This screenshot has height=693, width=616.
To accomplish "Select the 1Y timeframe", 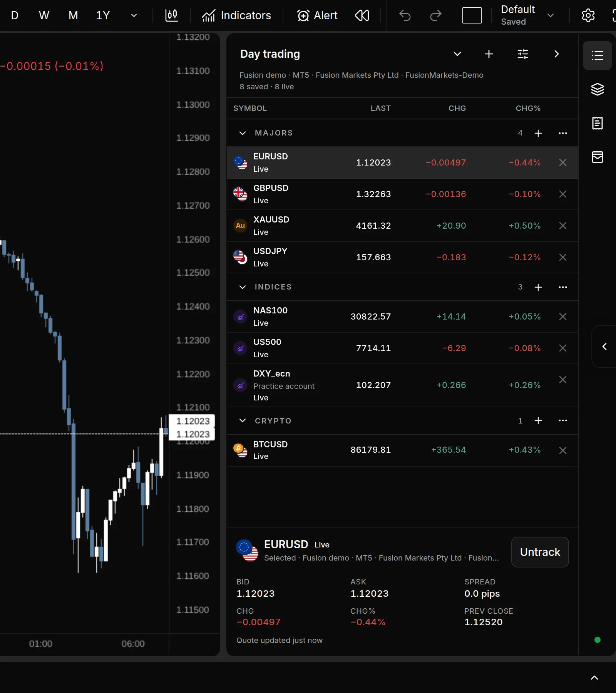I will (103, 15).
